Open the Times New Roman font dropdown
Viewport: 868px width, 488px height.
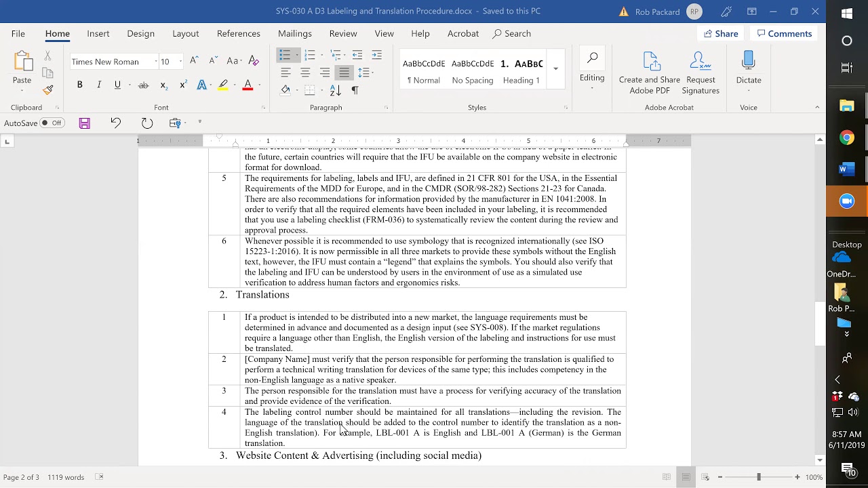[x=156, y=62]
